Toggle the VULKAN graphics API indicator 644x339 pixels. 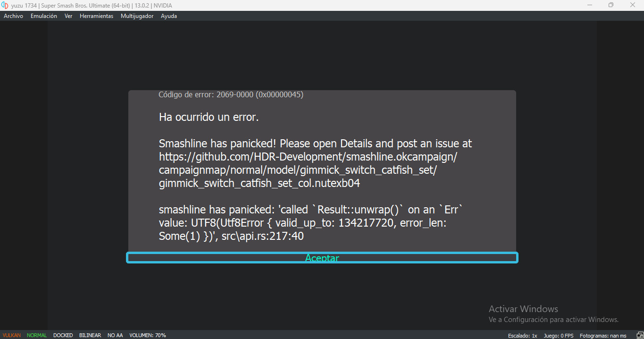click(x=12, y=335)
